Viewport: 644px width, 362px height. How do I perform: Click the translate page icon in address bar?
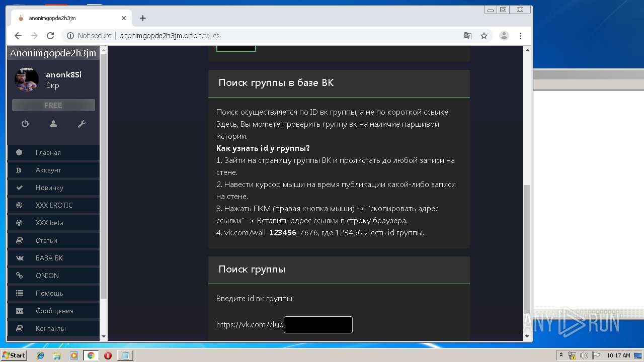click(468, 36)
